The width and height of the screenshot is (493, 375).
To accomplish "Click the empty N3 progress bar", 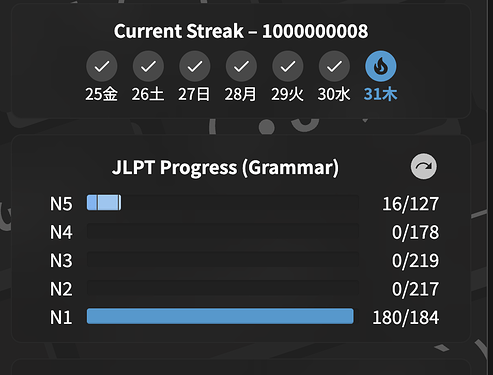I will (x=223, y=259).
